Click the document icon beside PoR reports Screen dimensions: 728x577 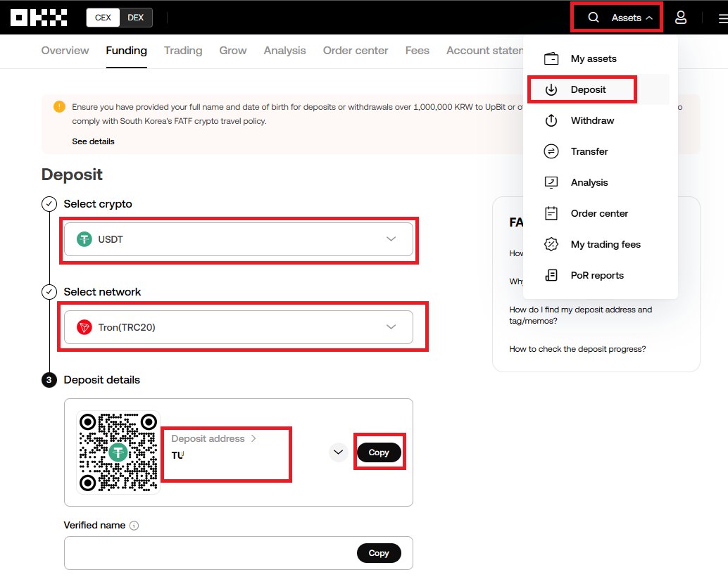[x=551, y=275]
